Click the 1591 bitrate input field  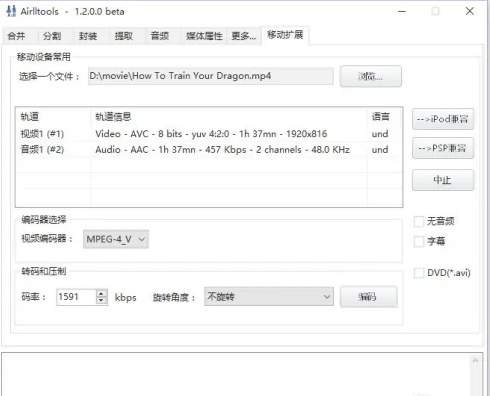tap(76, 297)
